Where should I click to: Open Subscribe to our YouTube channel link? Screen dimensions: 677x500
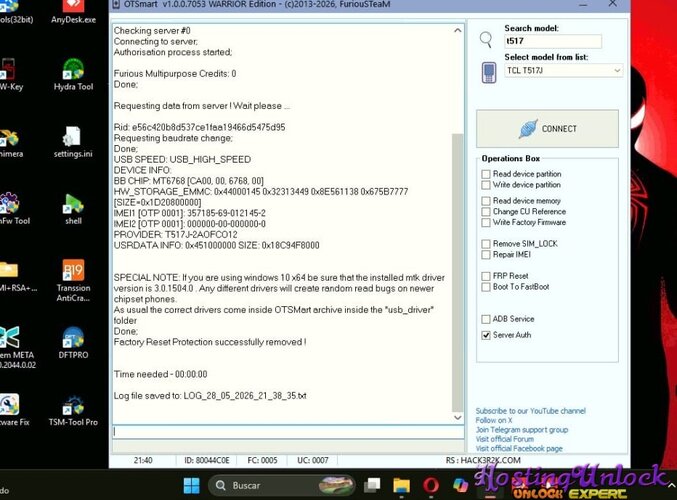pyautogui.click(x=530, y=411)
